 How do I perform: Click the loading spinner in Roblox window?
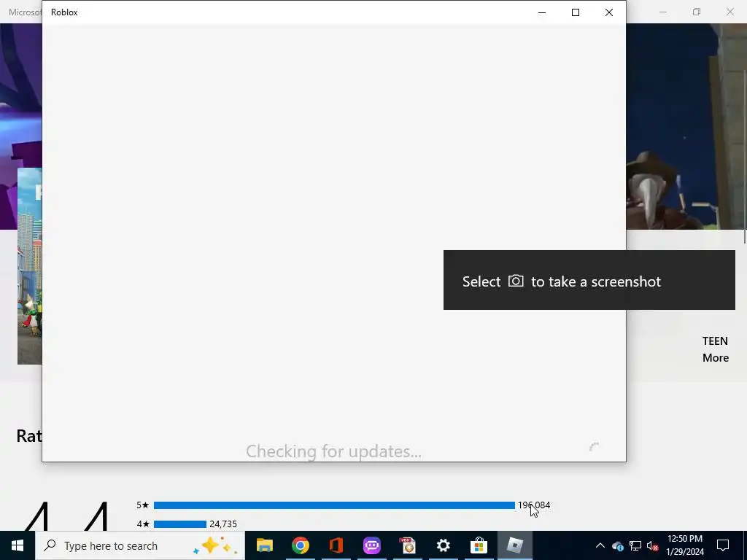pyautogui.click(x=594, y=447)
